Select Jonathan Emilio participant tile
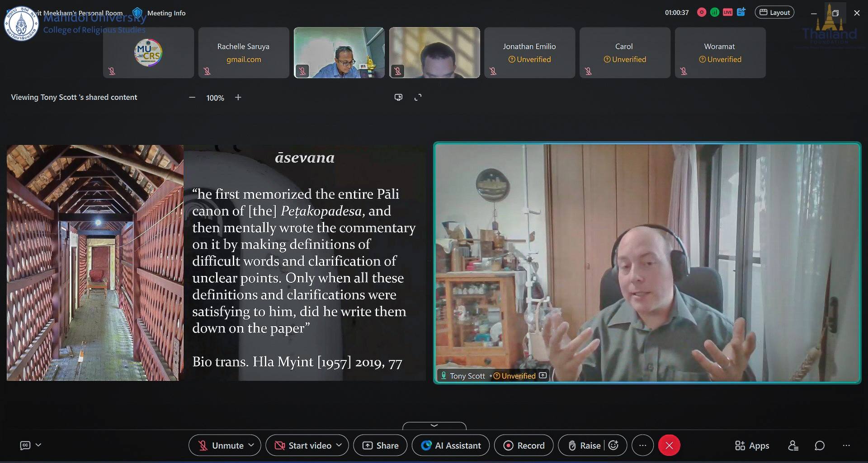 (x=529, y=52)
